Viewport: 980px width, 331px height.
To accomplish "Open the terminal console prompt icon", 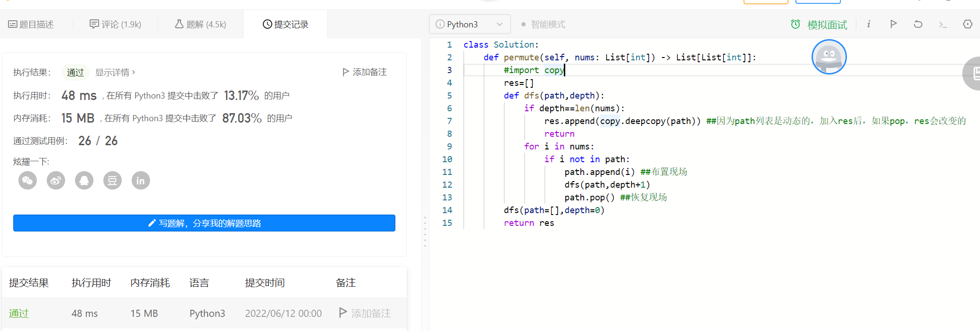I will (x=943, y=25).
